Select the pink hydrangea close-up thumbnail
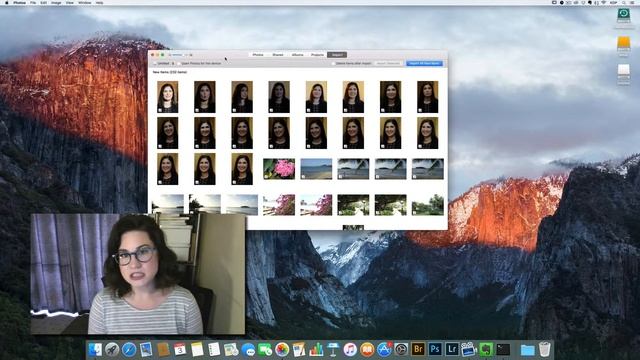Viewport: 640px width, 360px height. [x=279, y=169]
